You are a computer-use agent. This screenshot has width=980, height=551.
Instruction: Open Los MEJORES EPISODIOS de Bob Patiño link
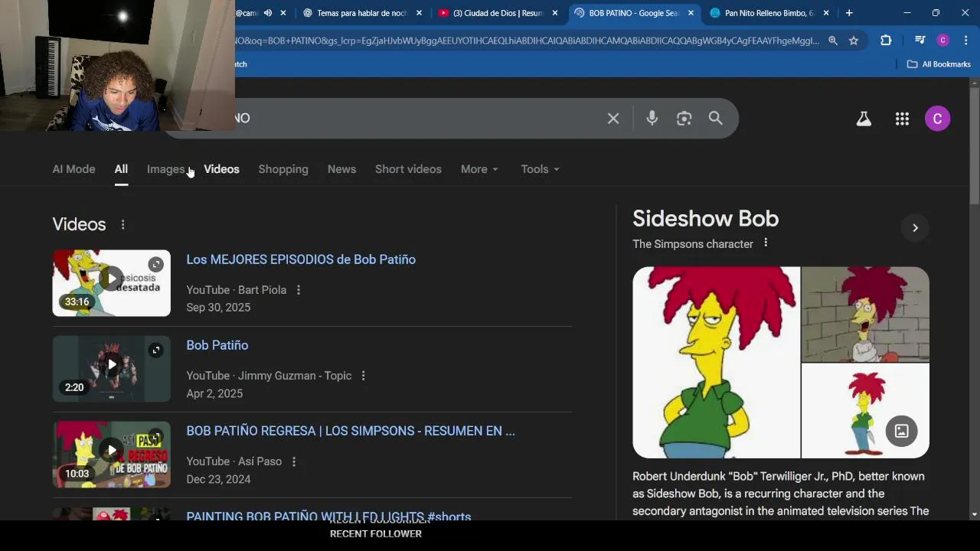(x=301, y=259)
